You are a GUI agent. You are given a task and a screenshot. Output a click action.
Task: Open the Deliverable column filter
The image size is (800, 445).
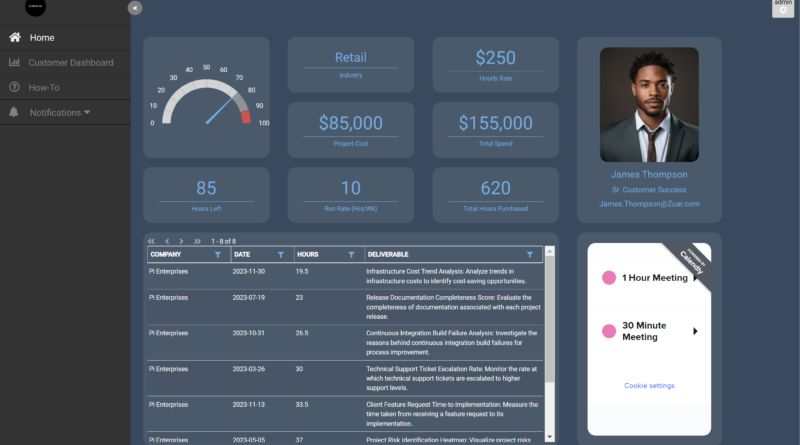pyautogui.click(x=530, y=255)
